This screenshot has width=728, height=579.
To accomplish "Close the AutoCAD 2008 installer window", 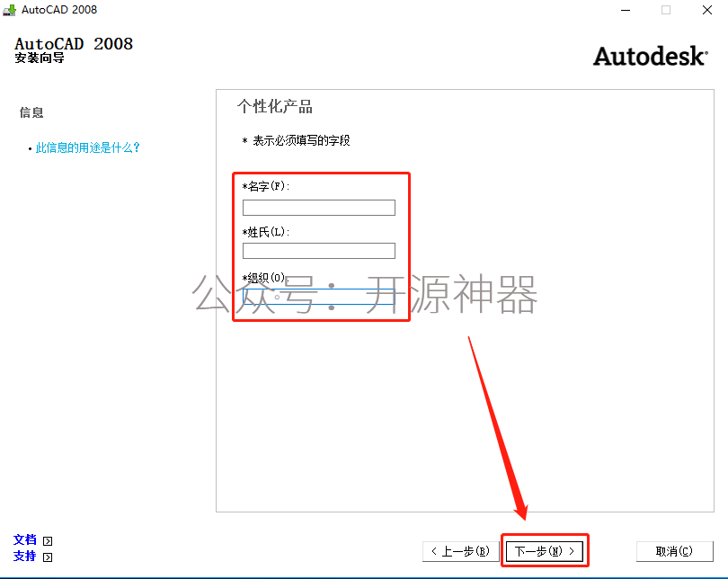I will coord(707,10).
